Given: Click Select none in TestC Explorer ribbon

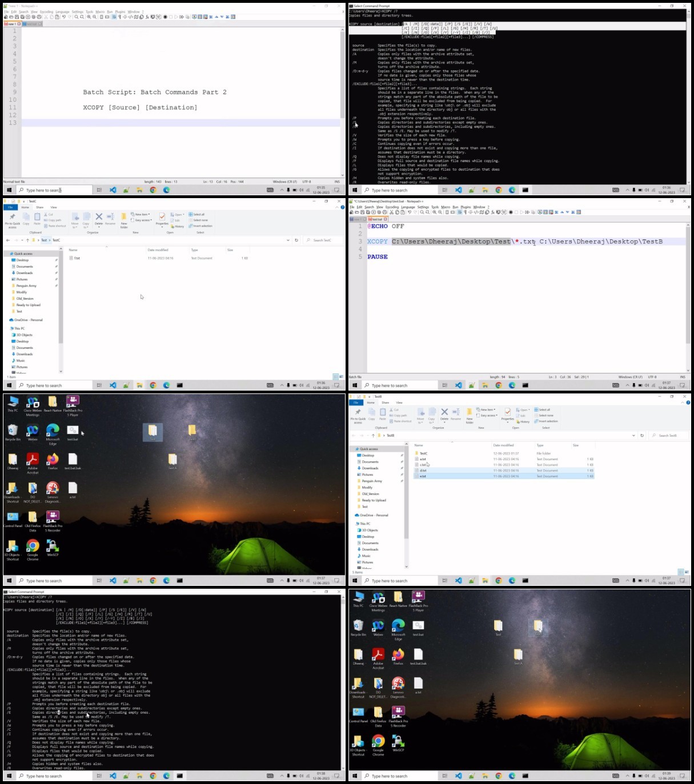Looking at the screenshot, I should (x=199, y=220).
